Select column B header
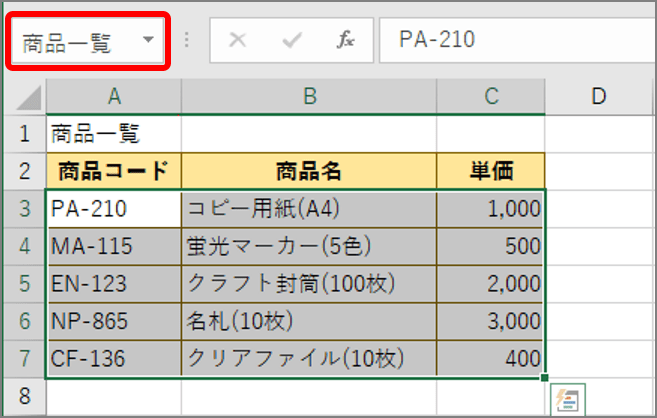The width and height of the screenshot is (657, 418). pyautogui.click(x=309, y=96)
